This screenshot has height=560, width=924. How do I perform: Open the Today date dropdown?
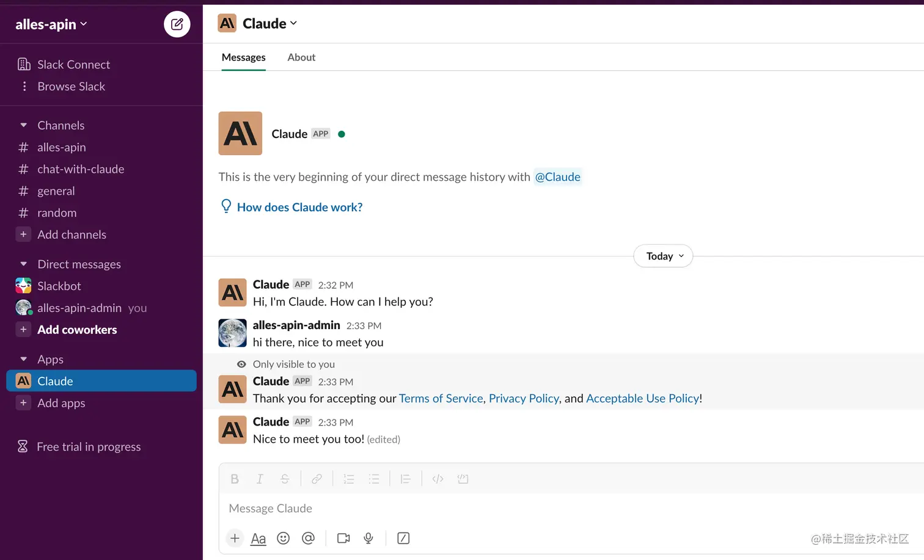click(663, 256)
